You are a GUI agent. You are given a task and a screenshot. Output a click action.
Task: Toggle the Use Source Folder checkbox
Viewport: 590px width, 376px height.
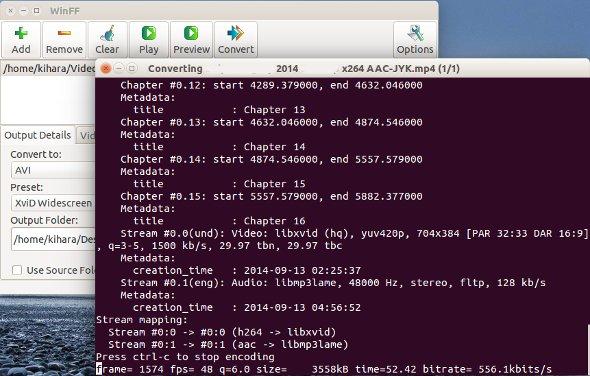(17, 270)
